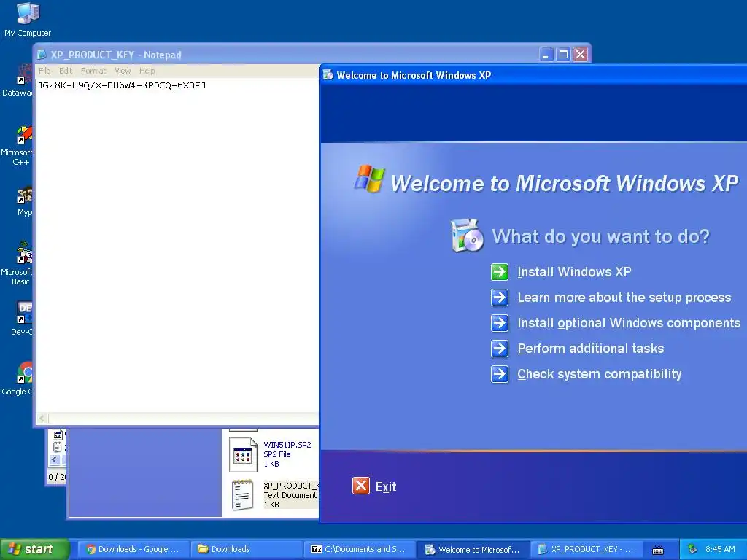Open the Myp desktop shortcut icon
The width and height of the screenshot is (747, 560).
point(24,194)
